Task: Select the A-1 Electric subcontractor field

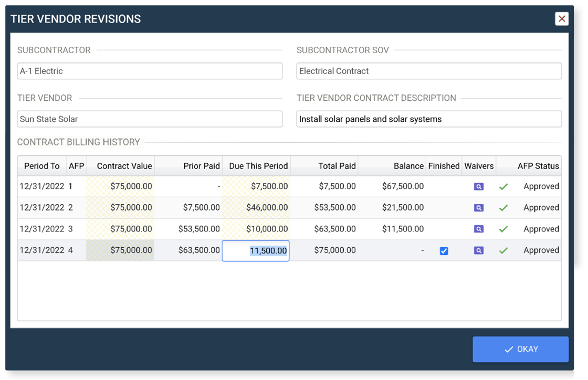Action: click(x=150, y=71)
